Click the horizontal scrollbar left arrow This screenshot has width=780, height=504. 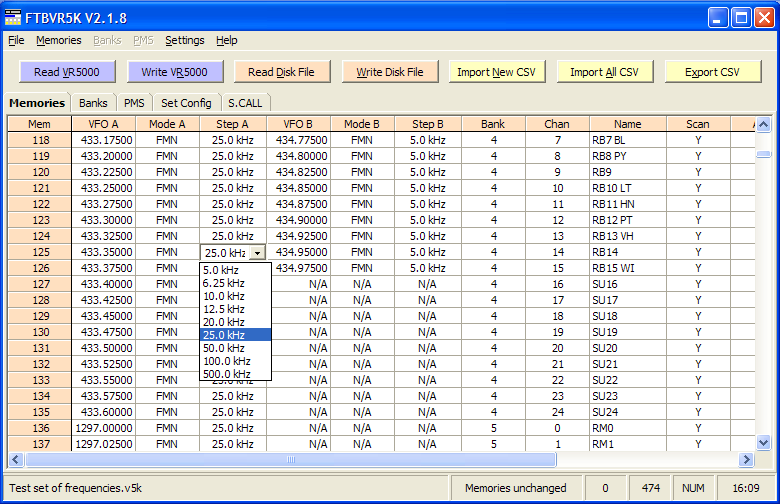(x=16, y=460)
